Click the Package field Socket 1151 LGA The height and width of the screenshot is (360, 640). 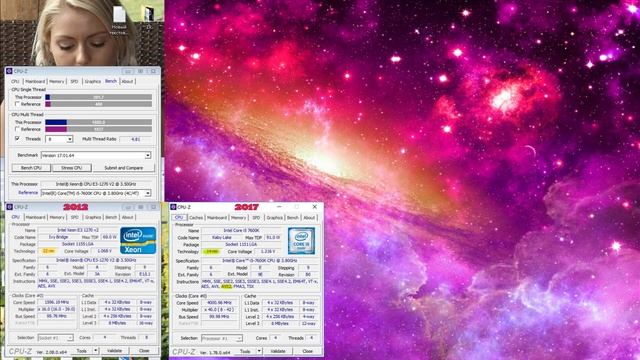point(241,244)
